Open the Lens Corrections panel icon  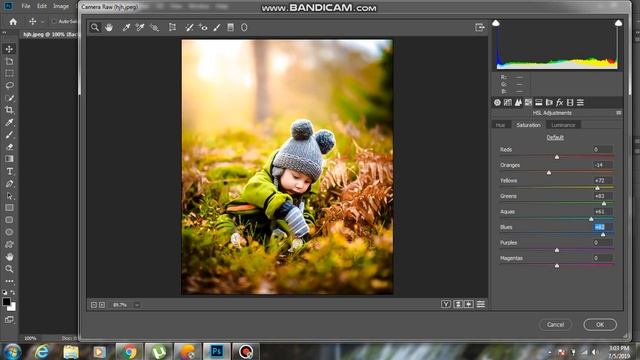(549, 102)
